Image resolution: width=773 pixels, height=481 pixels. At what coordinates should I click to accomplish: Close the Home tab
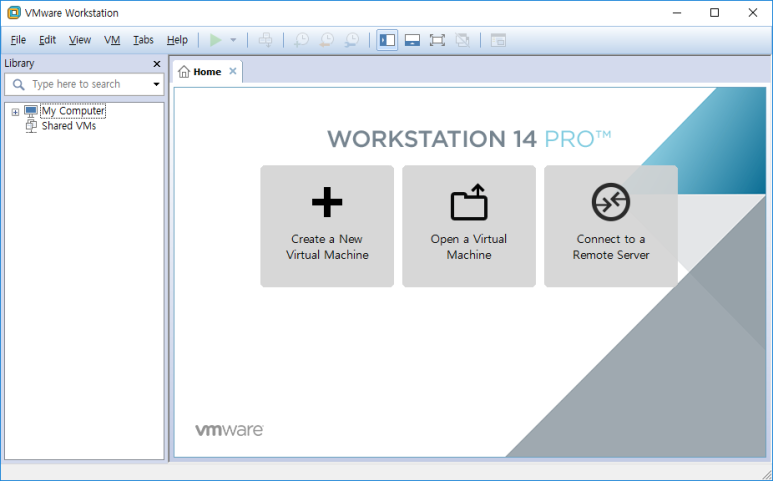(x=233, y=71)
